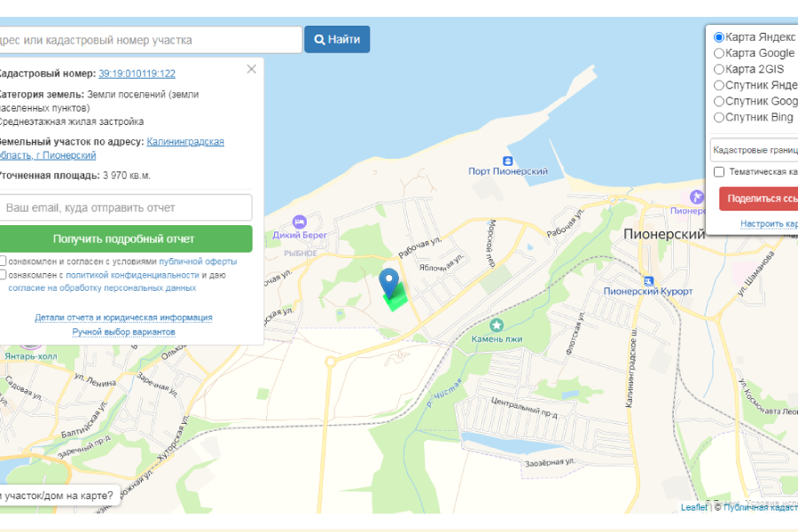This screenshot has width=798, height=532.
Task: Click the Камень лжи landmark icon
Action: pyautogui.click(x=497, y=325)
